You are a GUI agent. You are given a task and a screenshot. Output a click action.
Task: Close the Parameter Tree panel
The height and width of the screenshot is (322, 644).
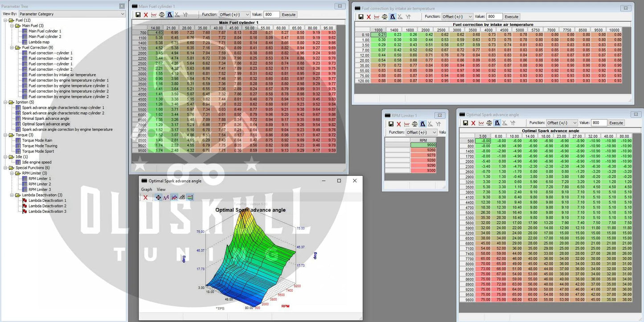click(122, 6)
